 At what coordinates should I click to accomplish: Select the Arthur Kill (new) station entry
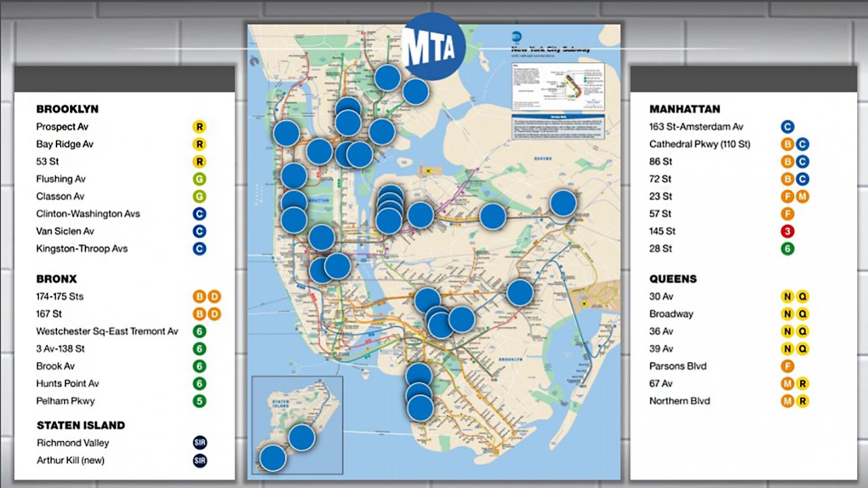pyautogui.click(x=71, y=460)
